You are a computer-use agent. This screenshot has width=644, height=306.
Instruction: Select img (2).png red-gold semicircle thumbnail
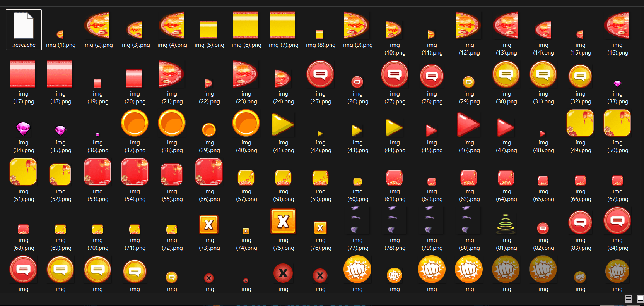(97, 26)
